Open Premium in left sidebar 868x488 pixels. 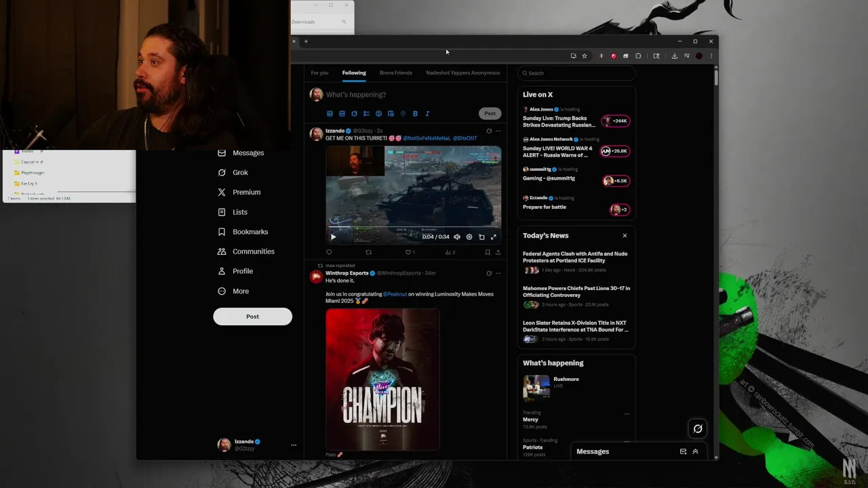pos(239,192)
